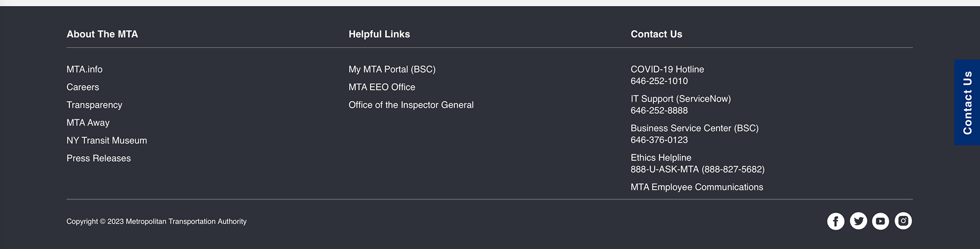Go to MTA EEO Office

click(x=382, y=87)
